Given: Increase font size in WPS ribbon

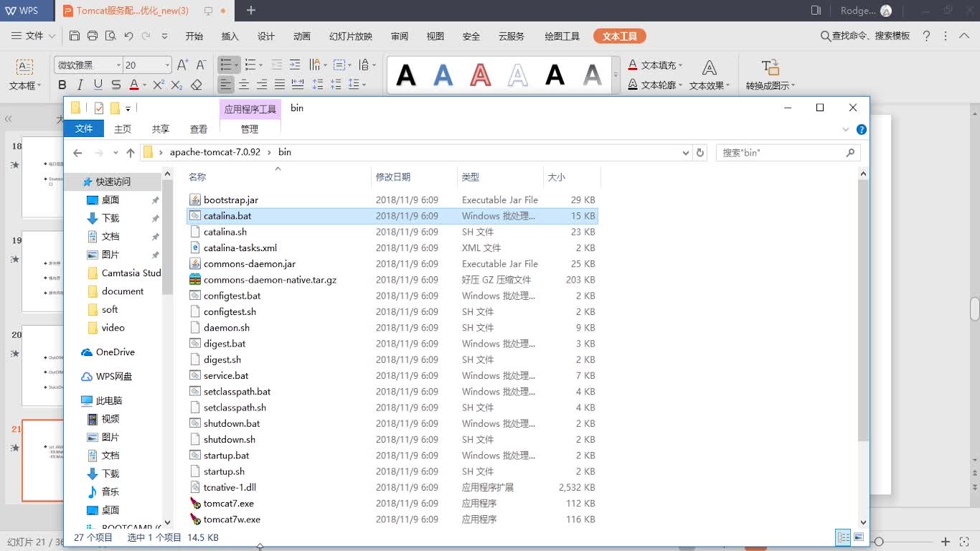Looking at the screenshot, I should (183, 65).
